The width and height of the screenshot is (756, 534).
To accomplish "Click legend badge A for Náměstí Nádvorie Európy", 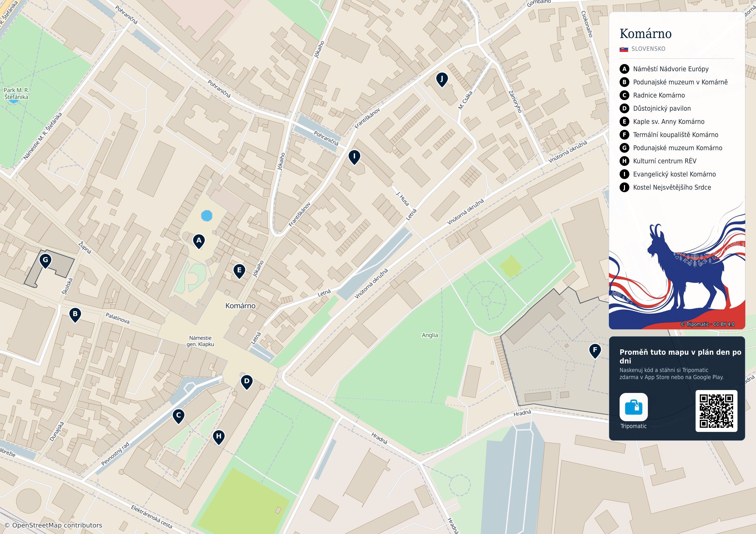I will pos(624,69).
